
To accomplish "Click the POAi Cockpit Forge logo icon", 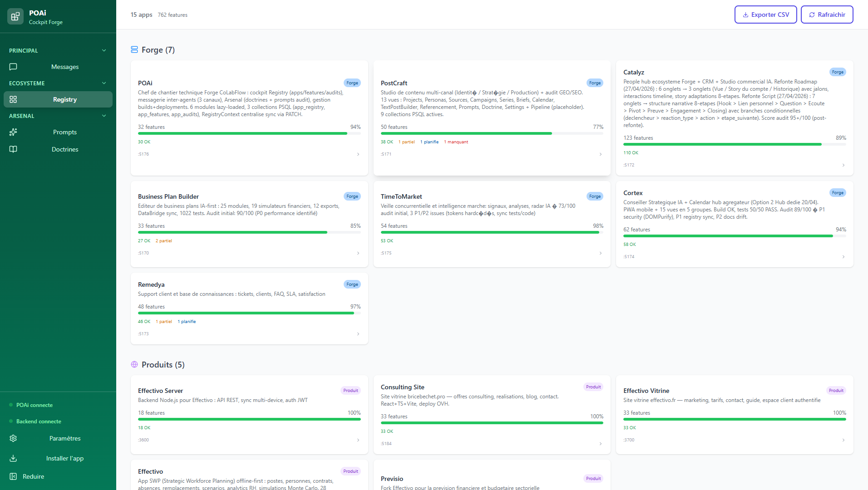I will (x=15, y=17).
